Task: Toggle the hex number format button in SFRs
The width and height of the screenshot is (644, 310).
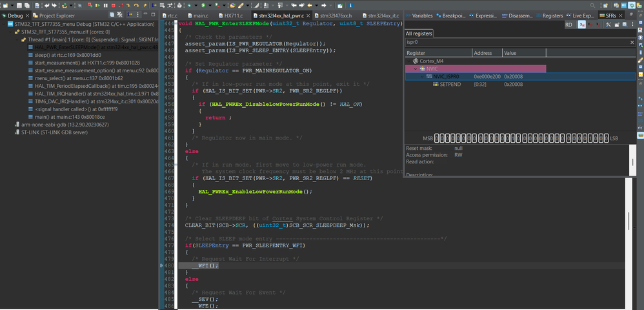Action: tap(582, 24)
